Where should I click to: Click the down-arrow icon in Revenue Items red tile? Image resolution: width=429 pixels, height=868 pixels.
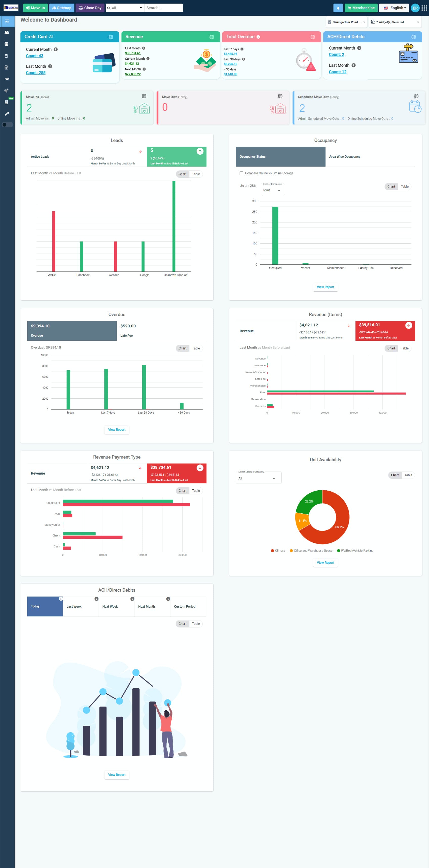click(409, 326)
